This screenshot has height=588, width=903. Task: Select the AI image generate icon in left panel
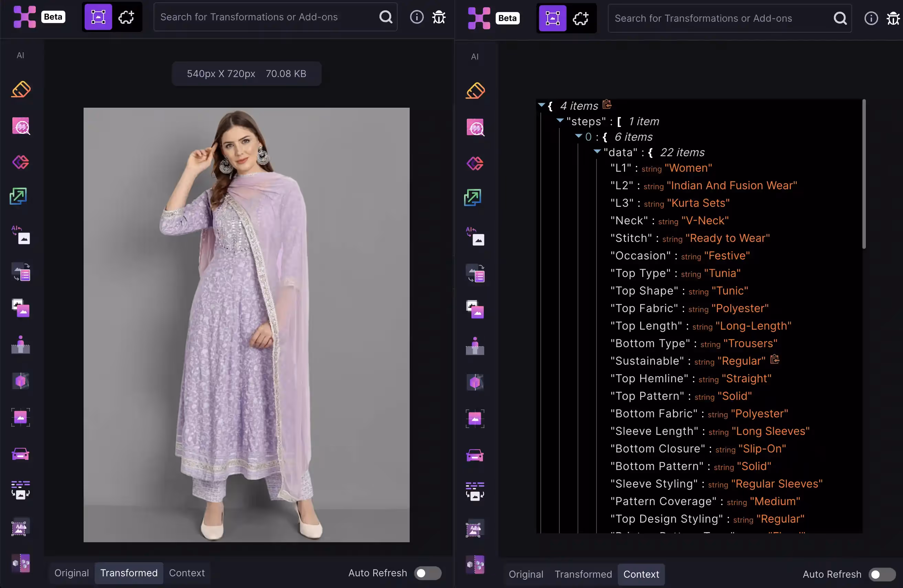21,235
